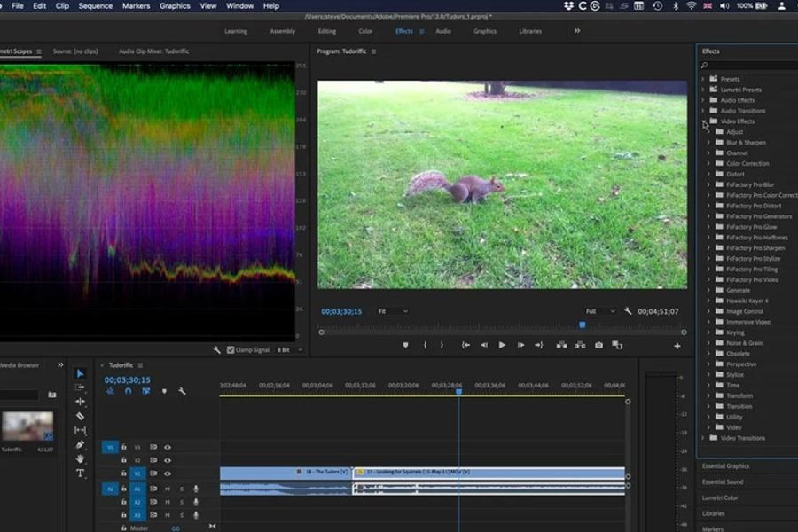
Task: Open the Essential Graphics panel
Action: click(725, 466)
